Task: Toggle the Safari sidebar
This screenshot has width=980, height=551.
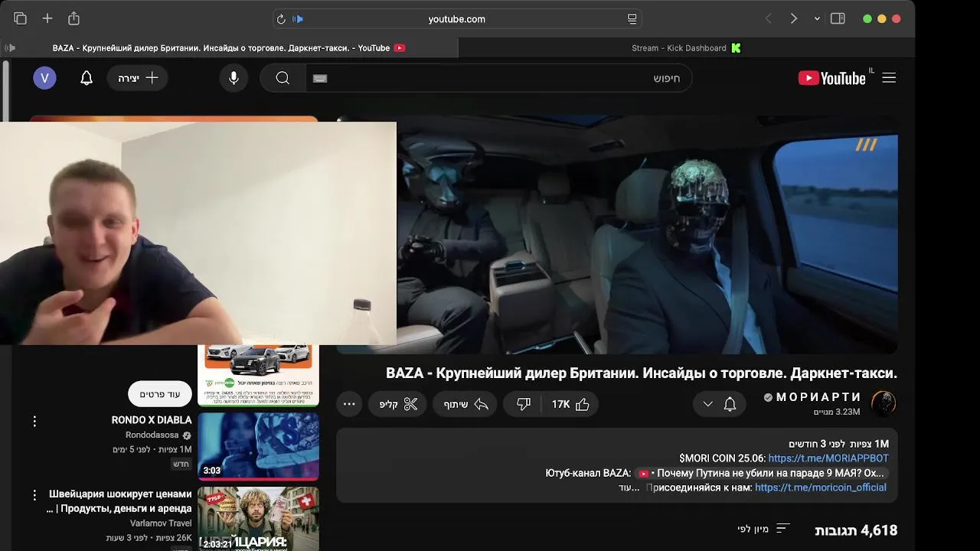Action: click(838, 18)
